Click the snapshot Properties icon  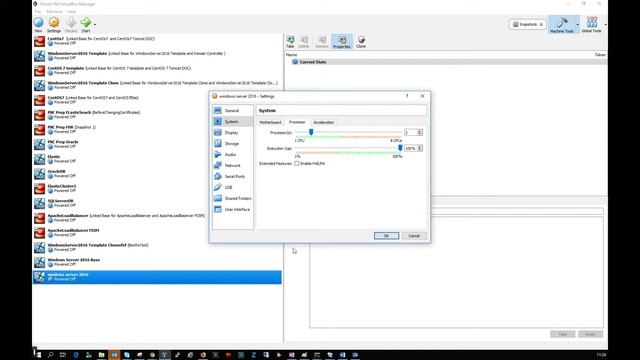point(342,42)
